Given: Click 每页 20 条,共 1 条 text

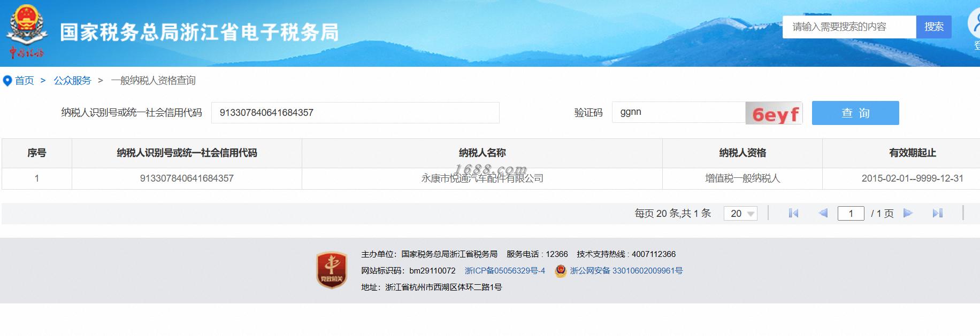Looking at the screenshot, I should (673, 213).
